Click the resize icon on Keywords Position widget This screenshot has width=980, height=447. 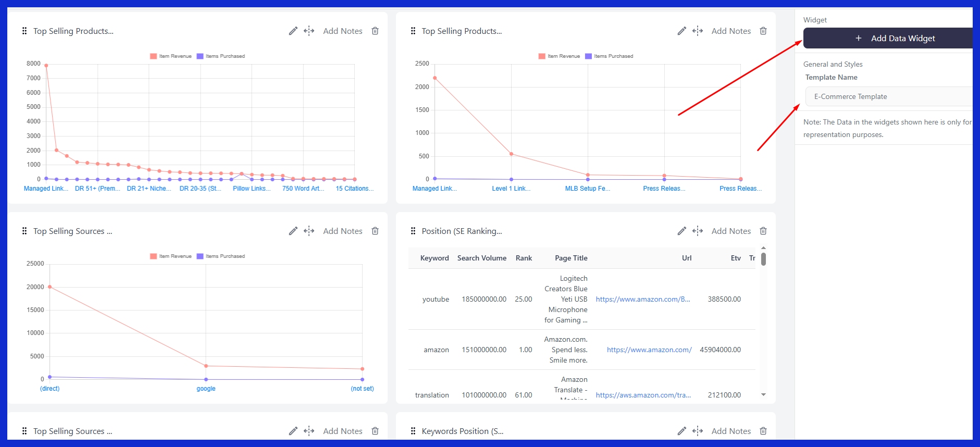(698, 431)
